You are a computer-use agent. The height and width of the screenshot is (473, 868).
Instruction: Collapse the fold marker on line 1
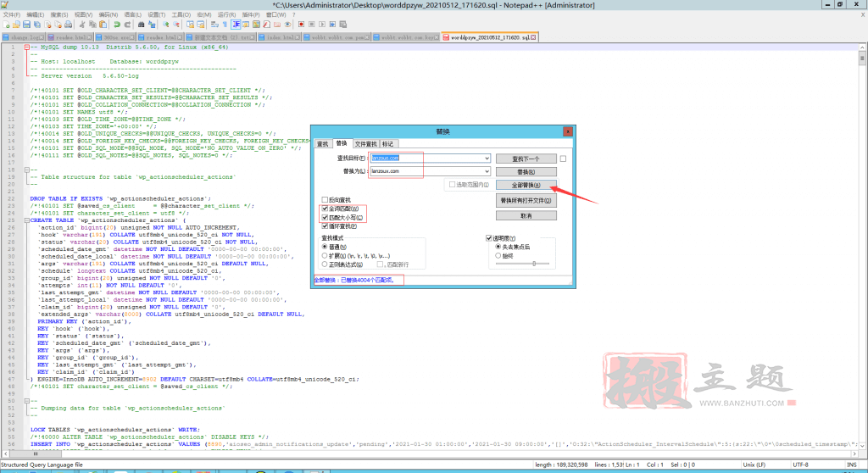(26, 47)
